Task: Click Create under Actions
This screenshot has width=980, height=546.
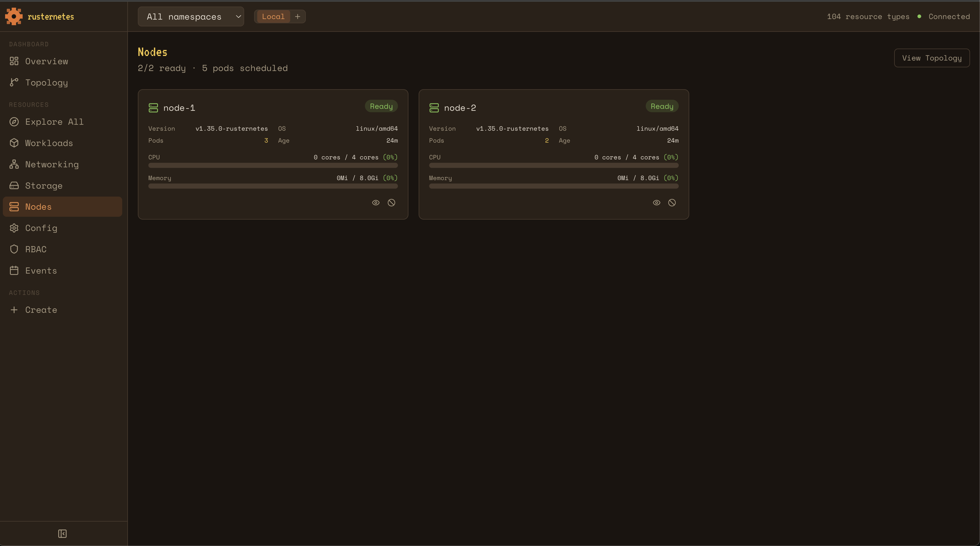Action: (41, 310)
